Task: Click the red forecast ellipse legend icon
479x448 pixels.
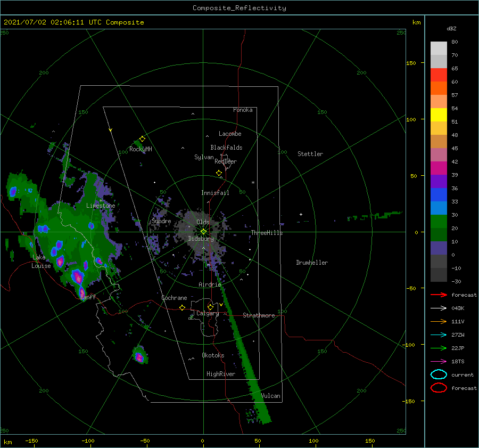Action: (439, 388)
